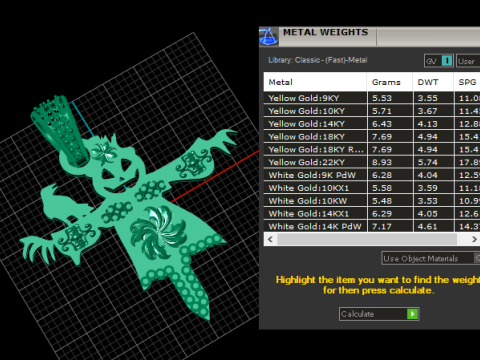Click the horizontal scrollbar thumb under the table
The image size is (480, 360).
point(367,239)
